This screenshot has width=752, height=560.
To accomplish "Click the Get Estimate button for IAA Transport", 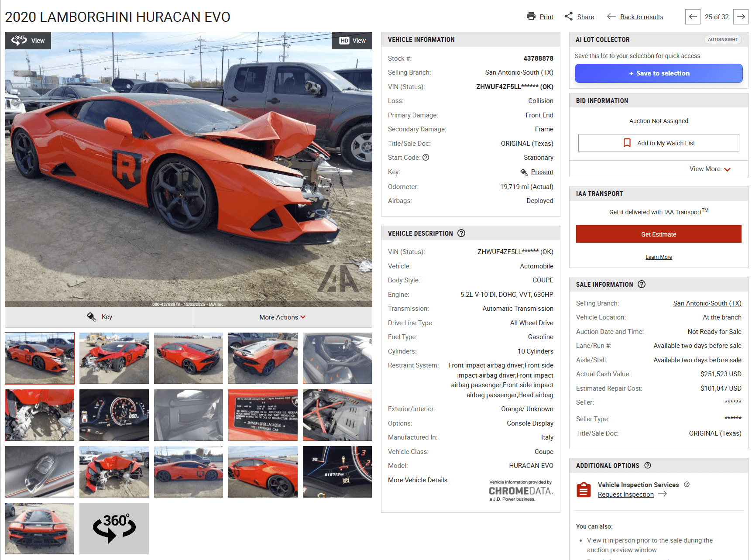I will tap(658, 234).
